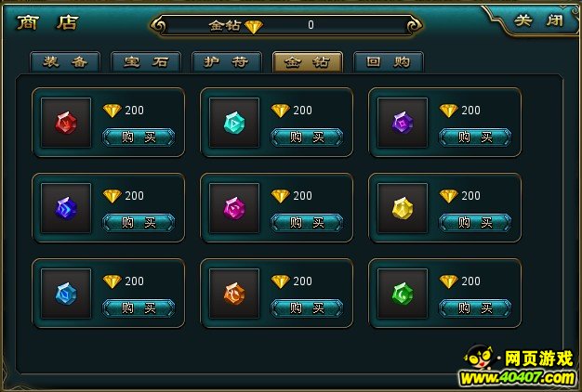This screenshot has width=582, height=392.
Task: Select the yellow gem icon
Action: coord(403,208)
